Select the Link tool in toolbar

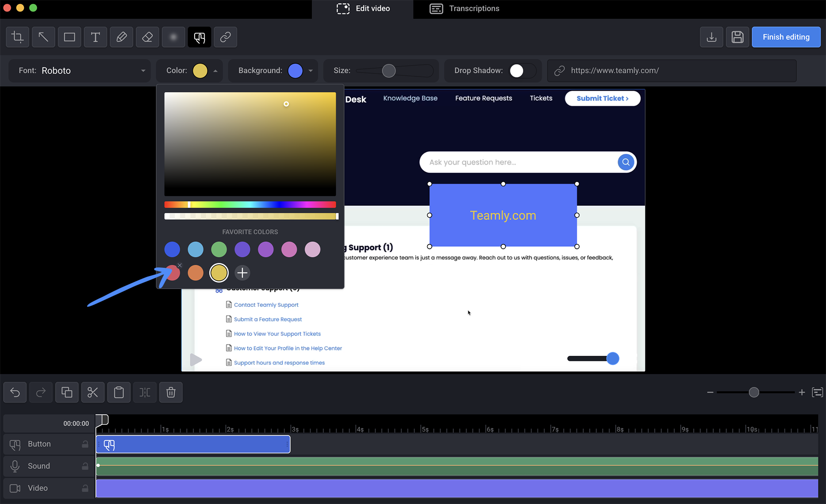pyautogui.click(x=225, y=37)
